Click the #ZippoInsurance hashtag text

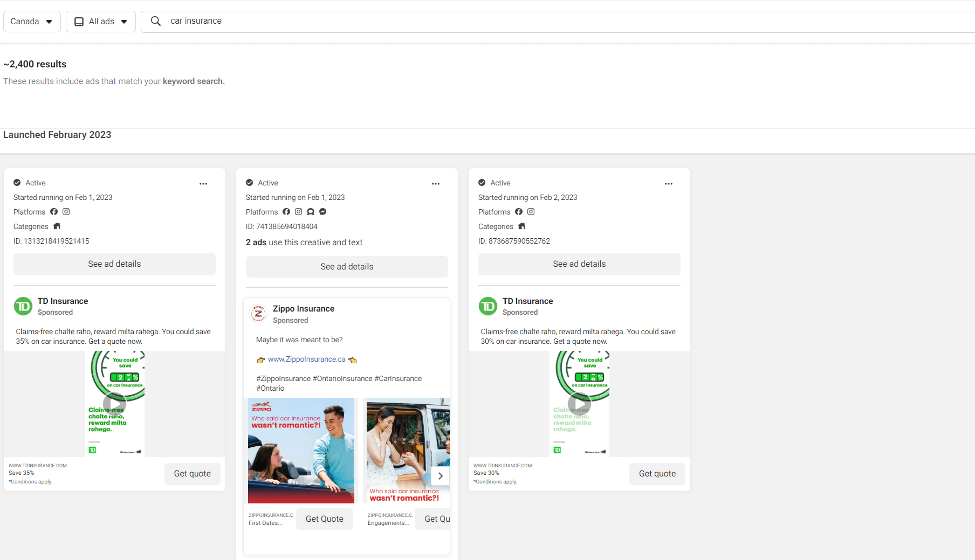284,379
